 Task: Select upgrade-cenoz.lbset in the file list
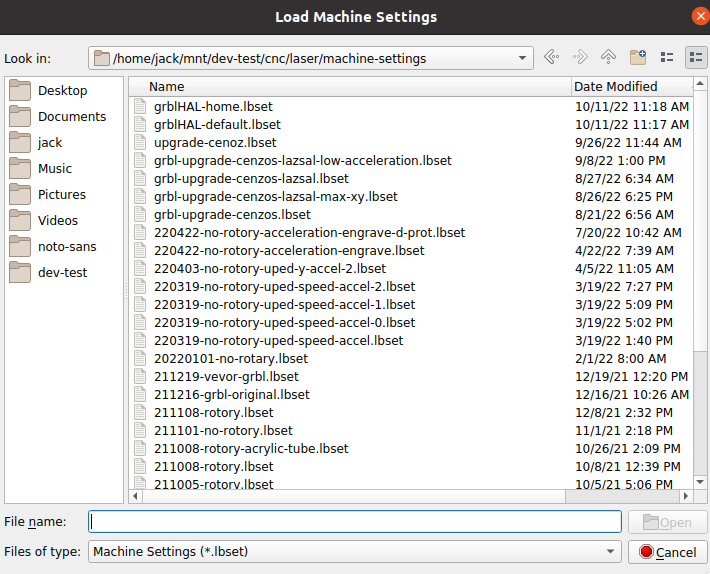click(215, 143)
